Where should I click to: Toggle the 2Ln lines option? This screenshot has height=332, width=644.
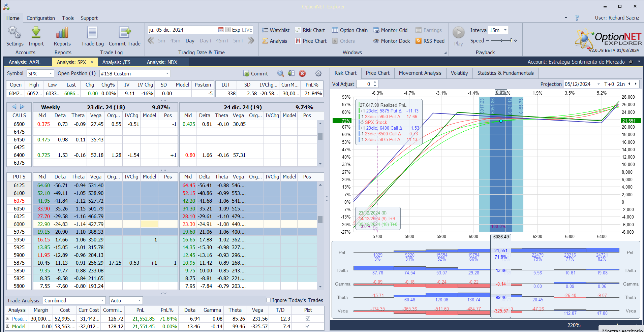click(x=621, y=84)
